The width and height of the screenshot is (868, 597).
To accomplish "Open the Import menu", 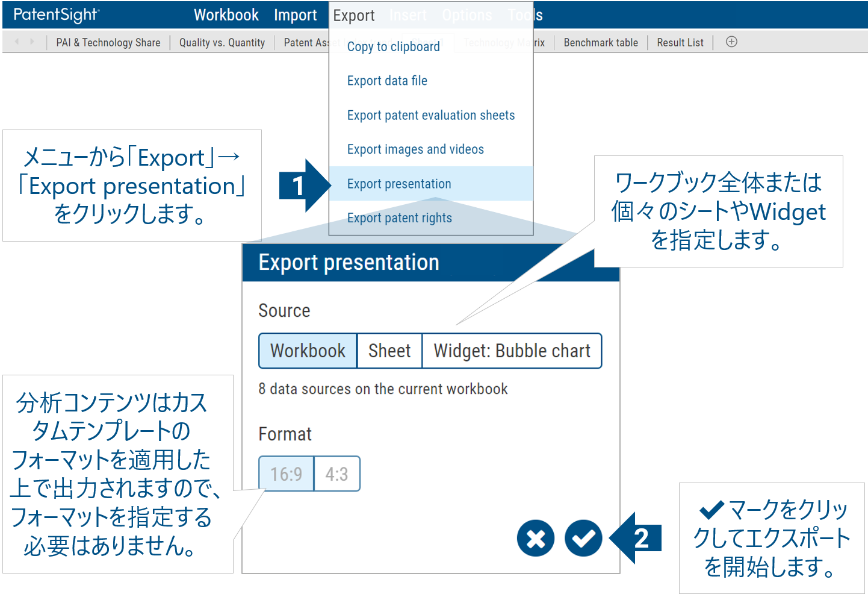I will click(296, 14).
